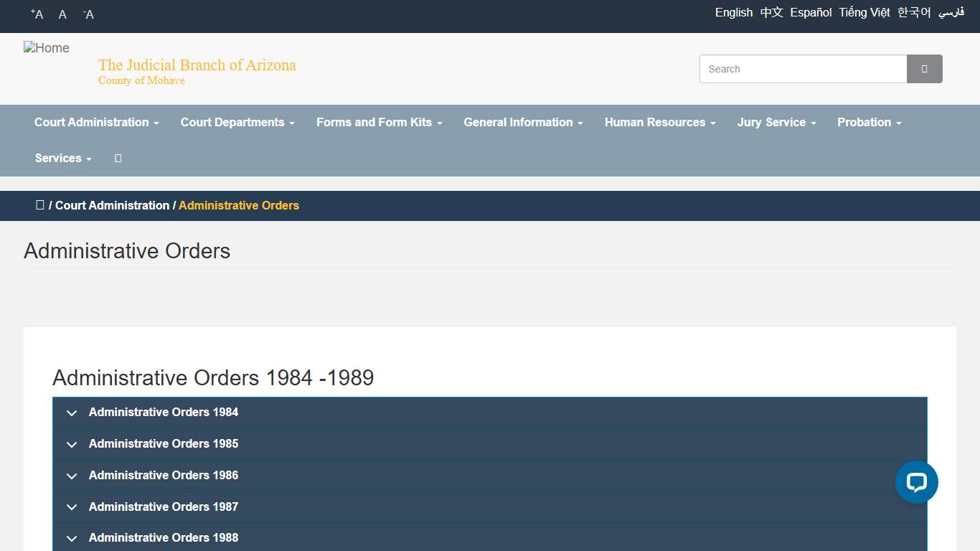The height and width of the screenshot is (551, 980).
Task: Open the Probation menu
Action: coord(869,123)
